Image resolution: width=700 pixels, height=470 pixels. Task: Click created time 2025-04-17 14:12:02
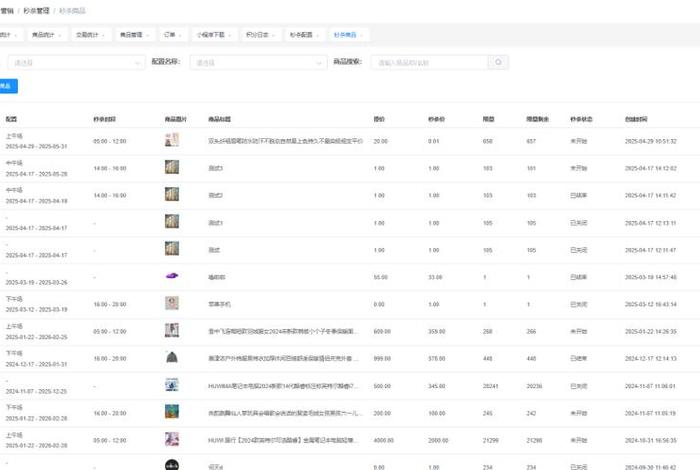click(x=650, y=168)
